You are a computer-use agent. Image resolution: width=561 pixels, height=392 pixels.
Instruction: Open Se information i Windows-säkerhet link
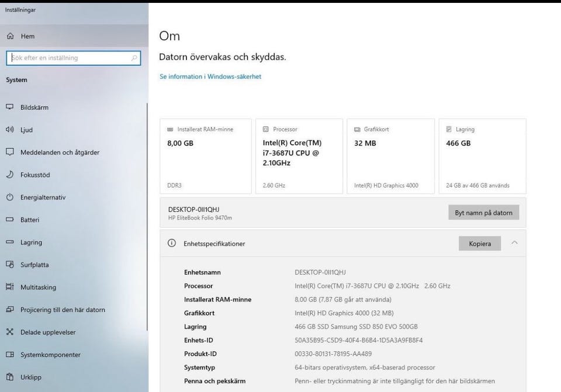point(210,77)
